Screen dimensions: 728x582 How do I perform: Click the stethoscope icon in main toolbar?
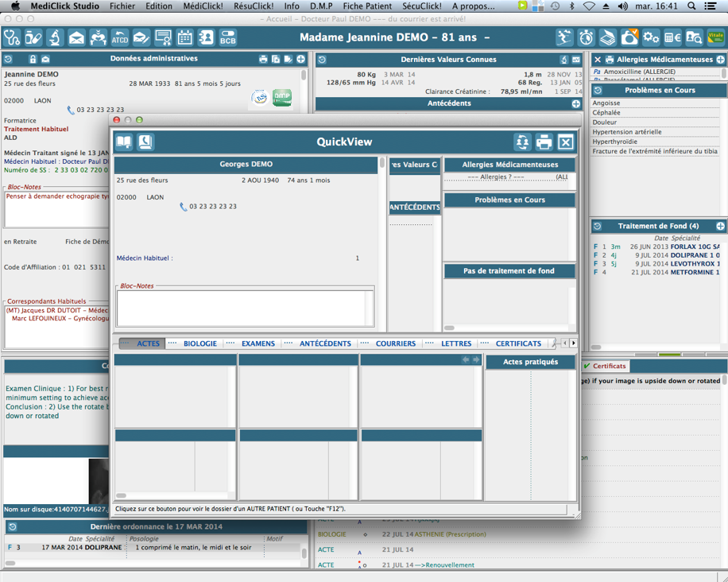[12, 37]
